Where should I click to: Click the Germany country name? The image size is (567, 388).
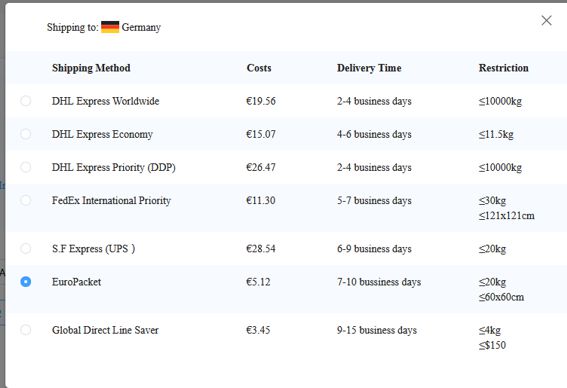(x=141, y=27)
